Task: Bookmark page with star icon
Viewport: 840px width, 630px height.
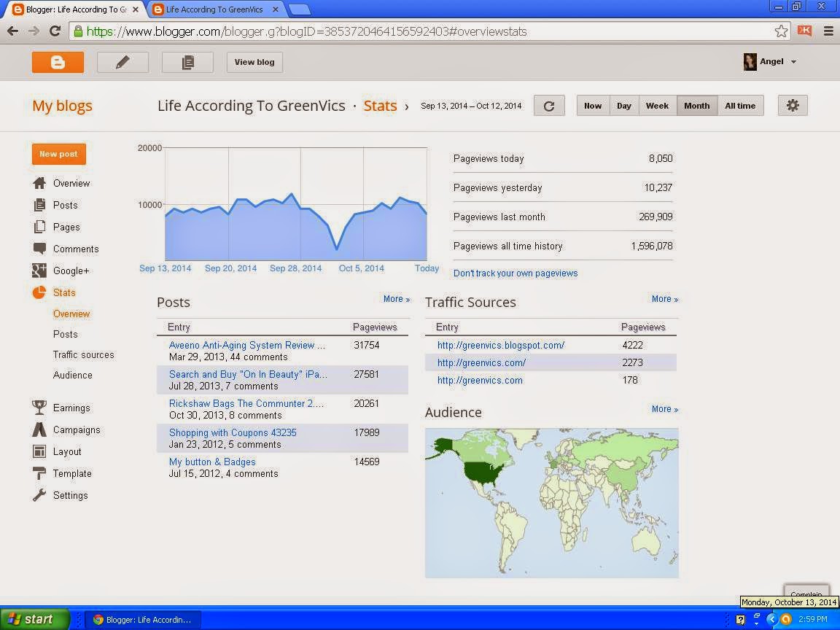Action: click(x=781, y=31)
